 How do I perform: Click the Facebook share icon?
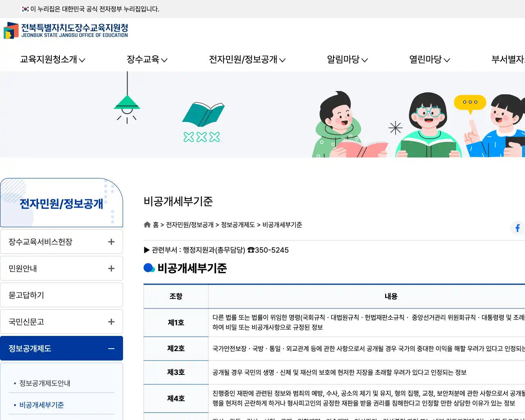coord(517,228)
